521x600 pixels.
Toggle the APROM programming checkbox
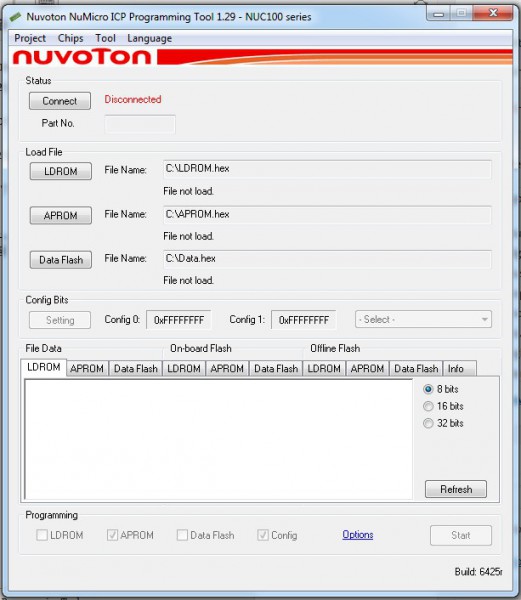pos(112,535)
